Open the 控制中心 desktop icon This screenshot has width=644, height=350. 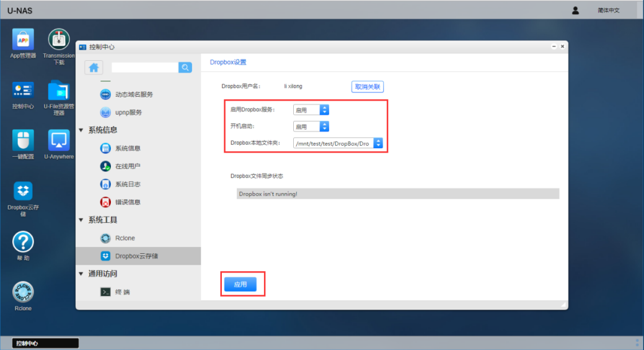point(23,90)
